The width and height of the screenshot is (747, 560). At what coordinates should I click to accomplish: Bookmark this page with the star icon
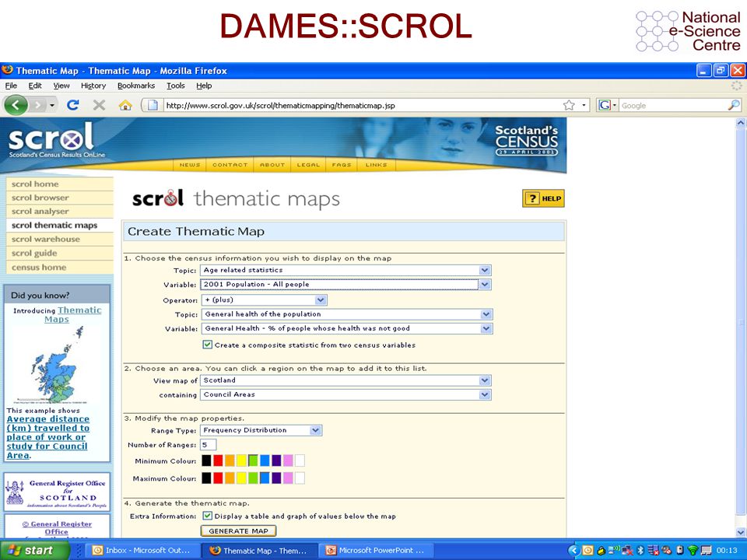coord(569,105)
